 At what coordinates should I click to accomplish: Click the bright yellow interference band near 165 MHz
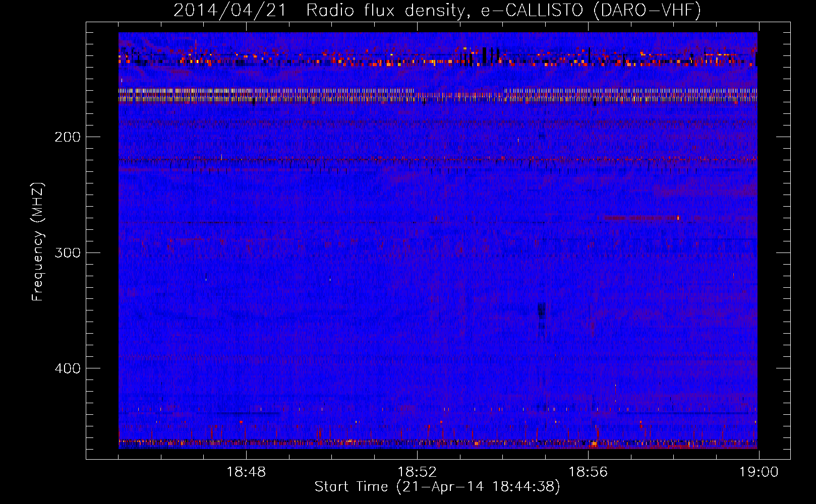coord(438,95)
